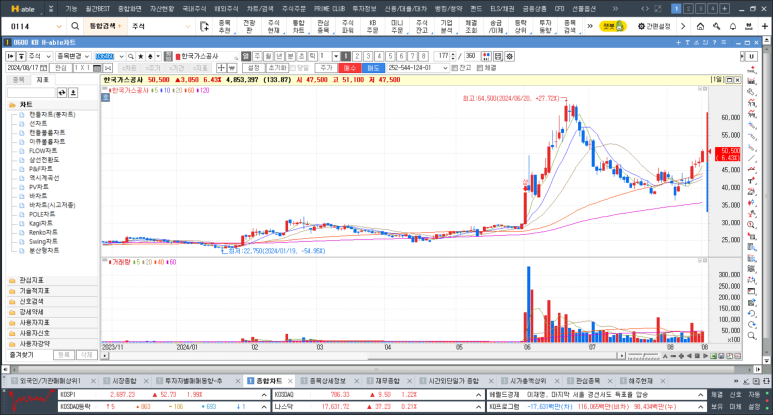Click the chart zoom slider at bottom
This screenshot has width=773, height=415.
644,356
